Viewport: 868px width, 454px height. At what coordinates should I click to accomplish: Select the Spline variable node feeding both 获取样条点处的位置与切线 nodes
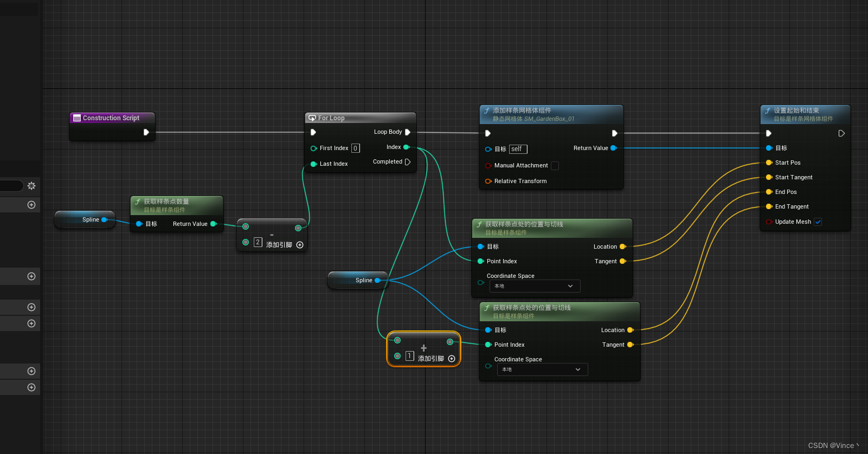pyautogui.click(x=358, y=280)
